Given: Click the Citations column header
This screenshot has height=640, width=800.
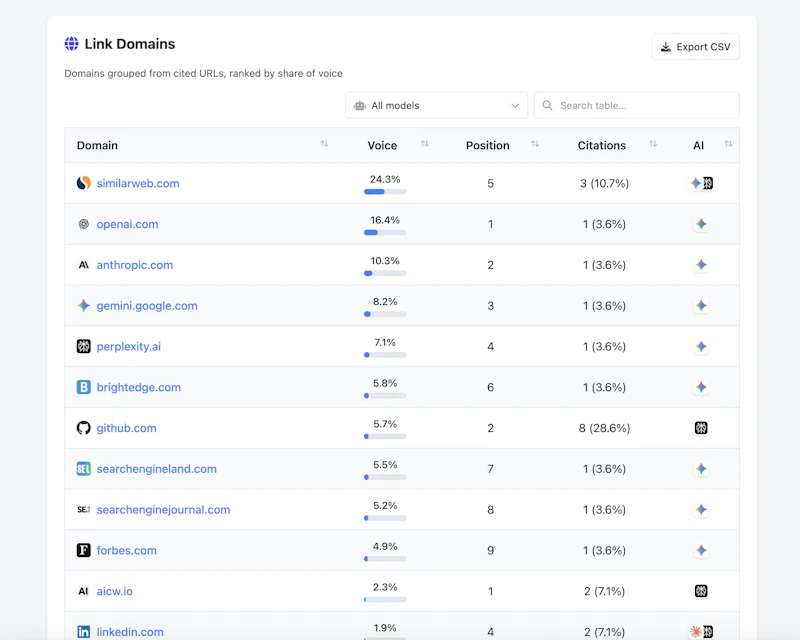Looking at the screenshot, I should coord(602,145).
